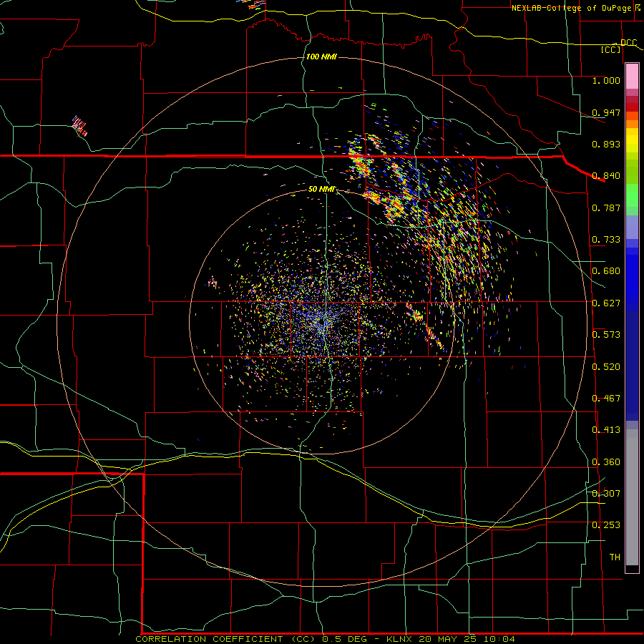
Task: Click the 0.787 scale value
Action: (606, 208)
